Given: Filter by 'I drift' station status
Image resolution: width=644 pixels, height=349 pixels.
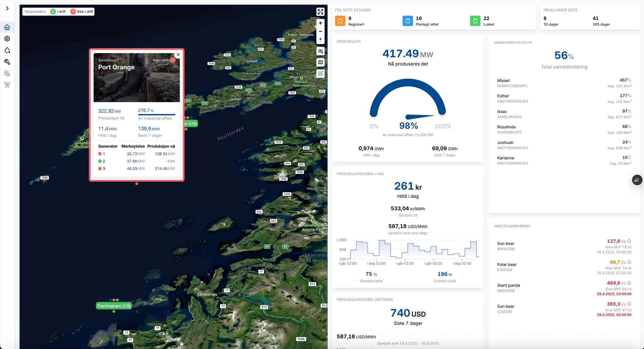Looking at the screenshot, I should pyautogui.click(x=58, y=12).
